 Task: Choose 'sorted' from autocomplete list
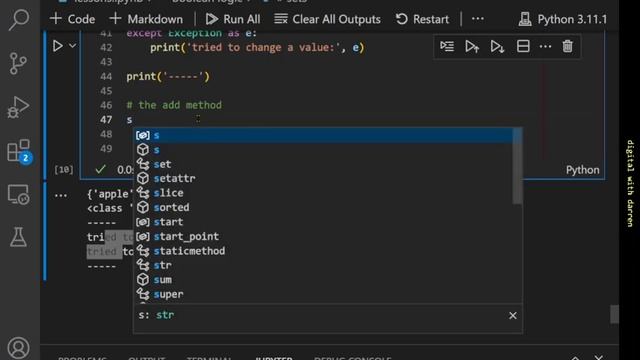tap(324, 207)
